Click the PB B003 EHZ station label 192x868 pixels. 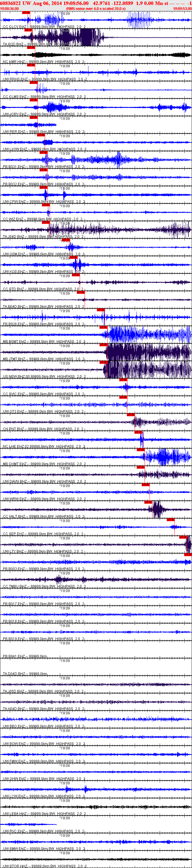coord(43,569)
